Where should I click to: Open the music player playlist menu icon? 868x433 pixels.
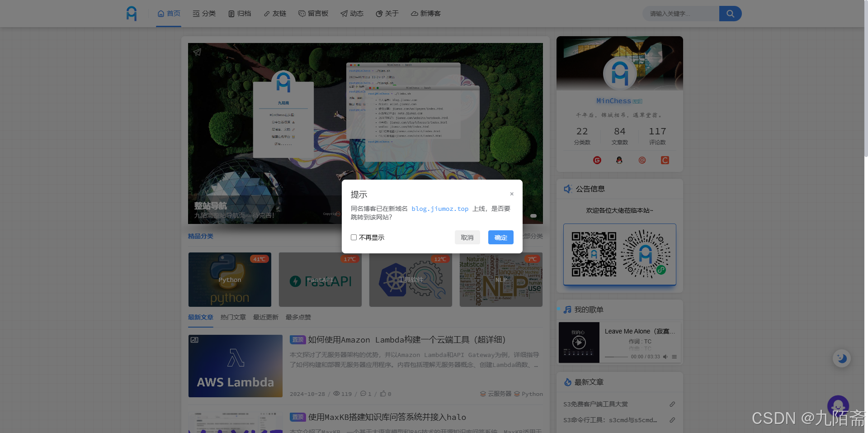675,357
